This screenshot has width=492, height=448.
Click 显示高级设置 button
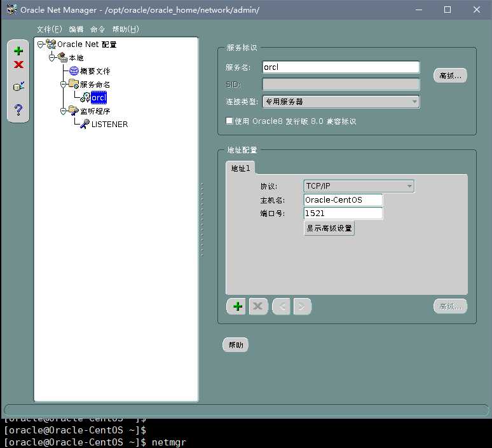[329, 228]
